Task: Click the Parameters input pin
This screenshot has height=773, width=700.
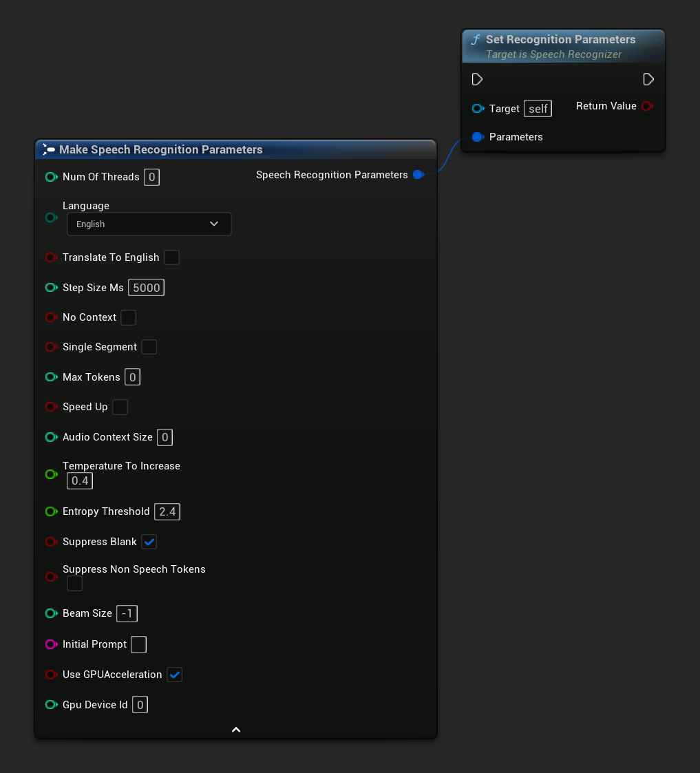Action: 478,137
